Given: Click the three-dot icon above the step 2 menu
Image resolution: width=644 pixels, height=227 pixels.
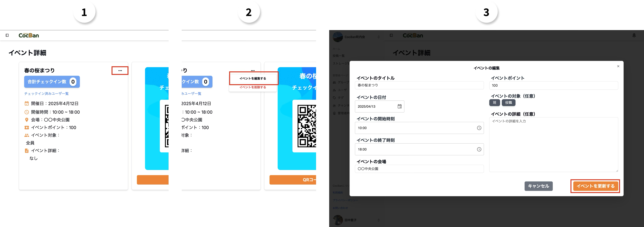Looking at the screenshot, I should point(253,70).
